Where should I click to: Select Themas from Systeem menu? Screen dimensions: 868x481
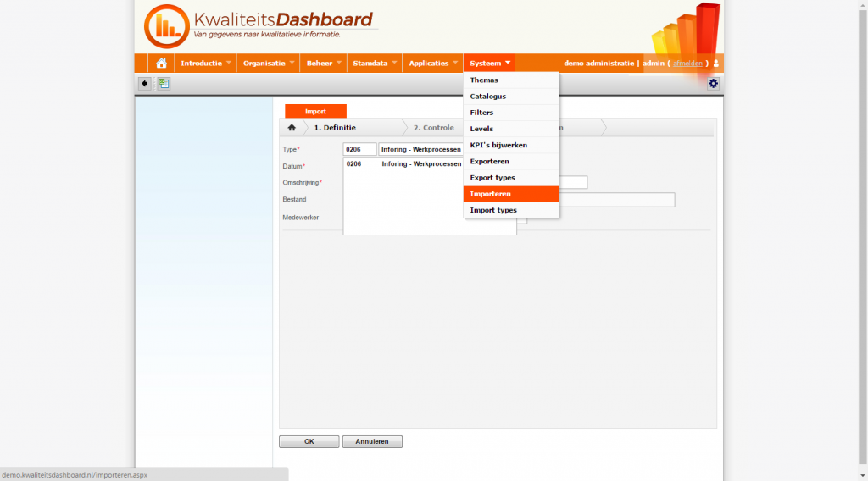click(x=485, y=80)
